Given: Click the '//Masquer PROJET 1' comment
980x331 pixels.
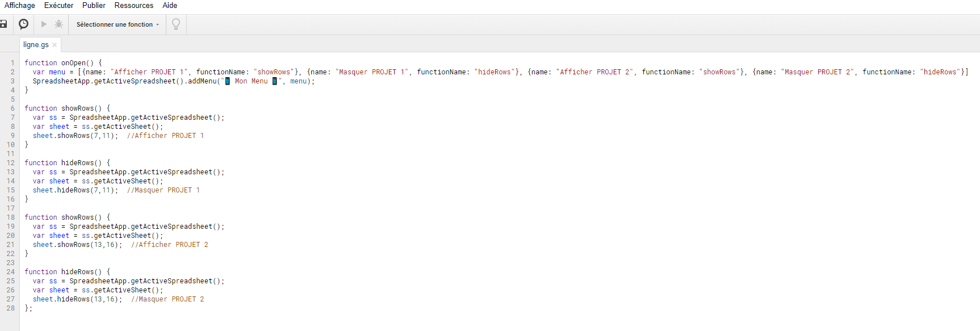Looking at the screenshot, I should click(x=164, y=190).
